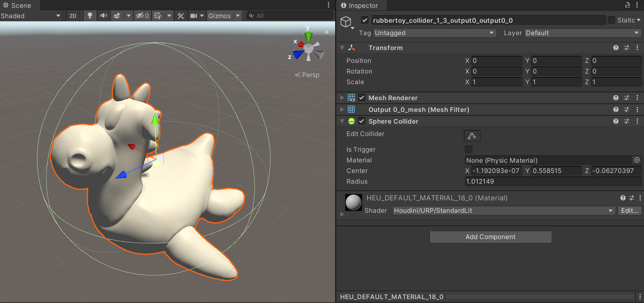Expand the Mesh Filter foldout
The width and height of the screenshot is (644, 303).
click(x=342, y=109)
